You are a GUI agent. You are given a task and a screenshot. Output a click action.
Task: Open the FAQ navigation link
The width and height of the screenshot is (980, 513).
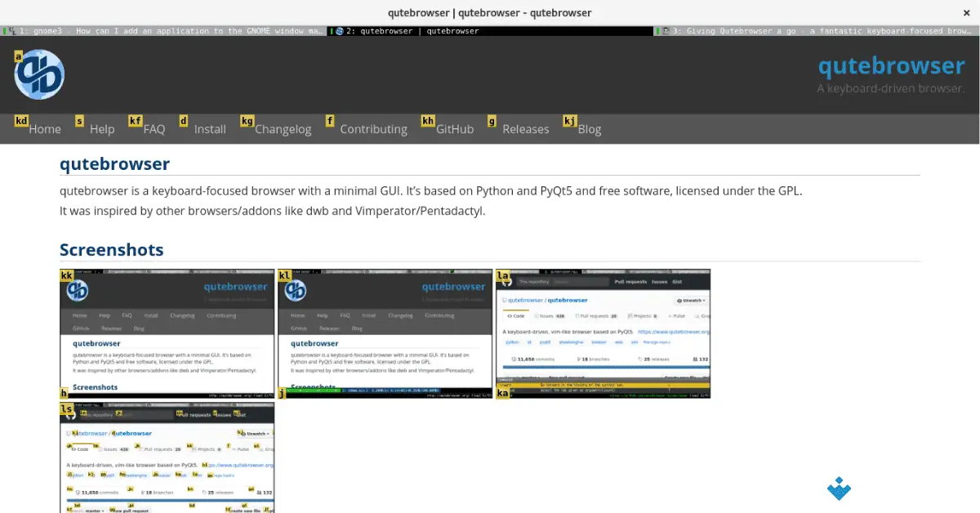tap(154, 128)
